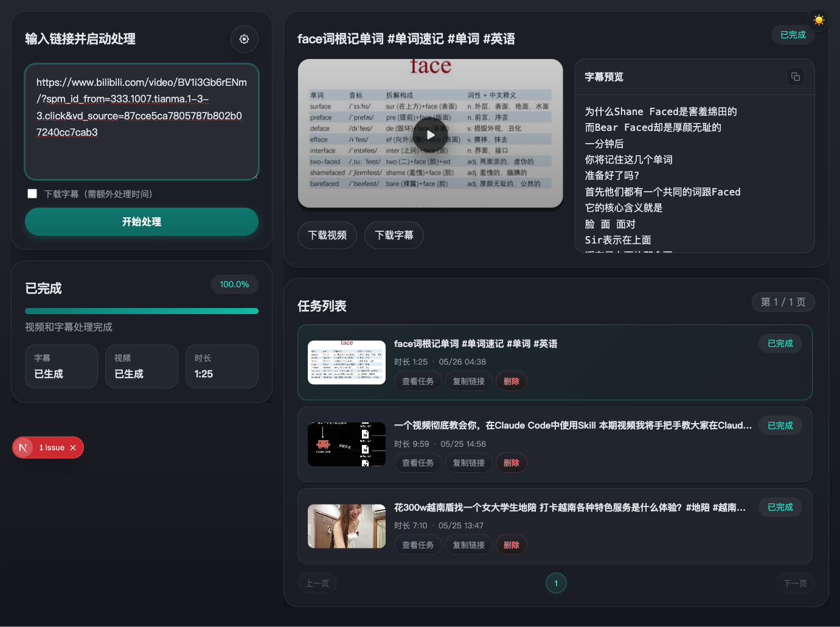The height and width of the screenshot is (627, 840).
Task: Click subtitle line 为什么Shane Faced是害羞绵田的
Action: [x=661, y=111]
